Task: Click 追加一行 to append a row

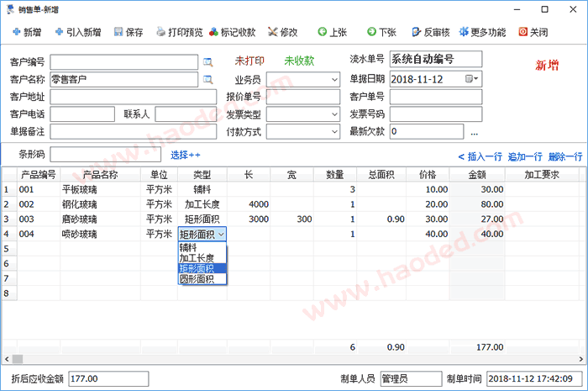Action: tap(525, 156)
